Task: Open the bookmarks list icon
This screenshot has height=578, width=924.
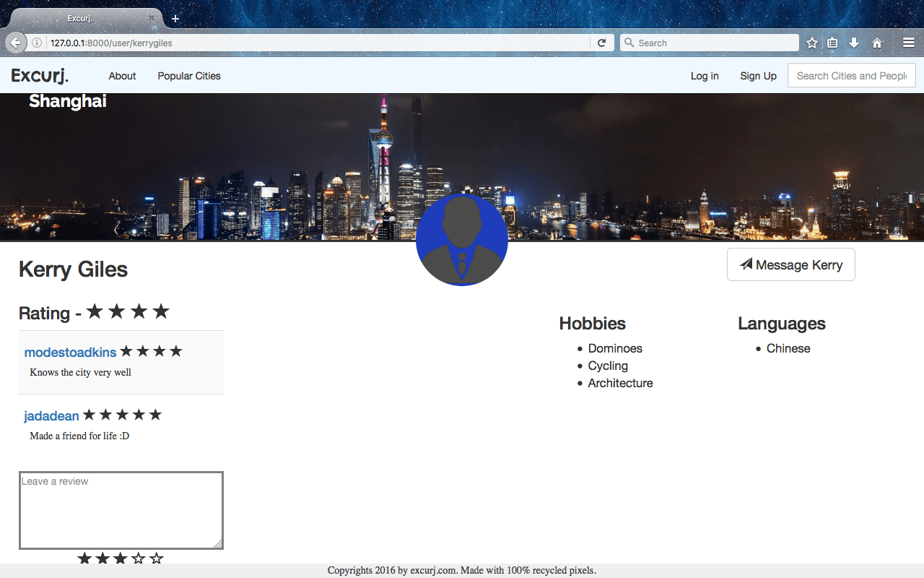Action: click(832, 43)
